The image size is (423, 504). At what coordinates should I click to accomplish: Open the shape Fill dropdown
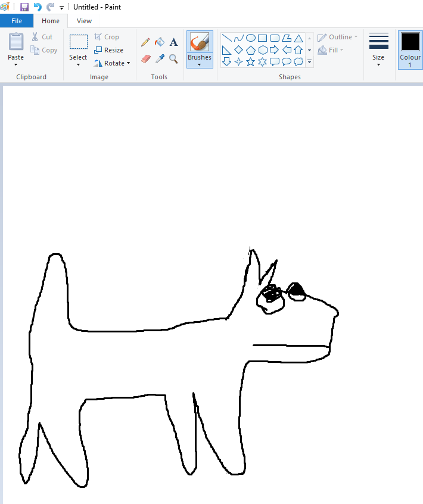pyautogui.click(x=331, y=50)
